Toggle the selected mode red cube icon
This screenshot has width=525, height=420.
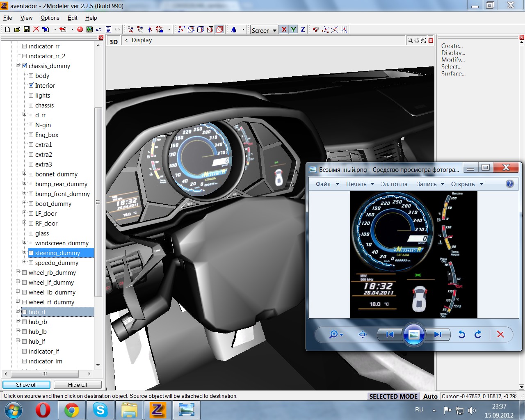[220, 29]
